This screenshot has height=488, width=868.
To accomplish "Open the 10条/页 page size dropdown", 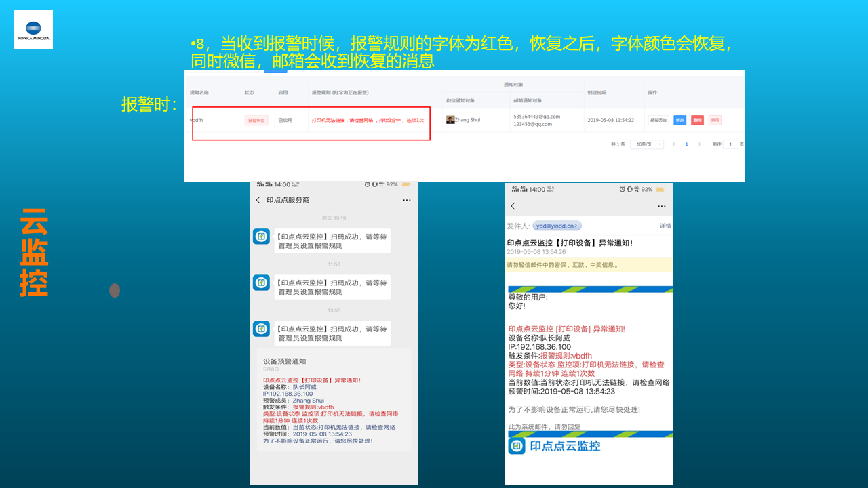I will click(646, 144).
